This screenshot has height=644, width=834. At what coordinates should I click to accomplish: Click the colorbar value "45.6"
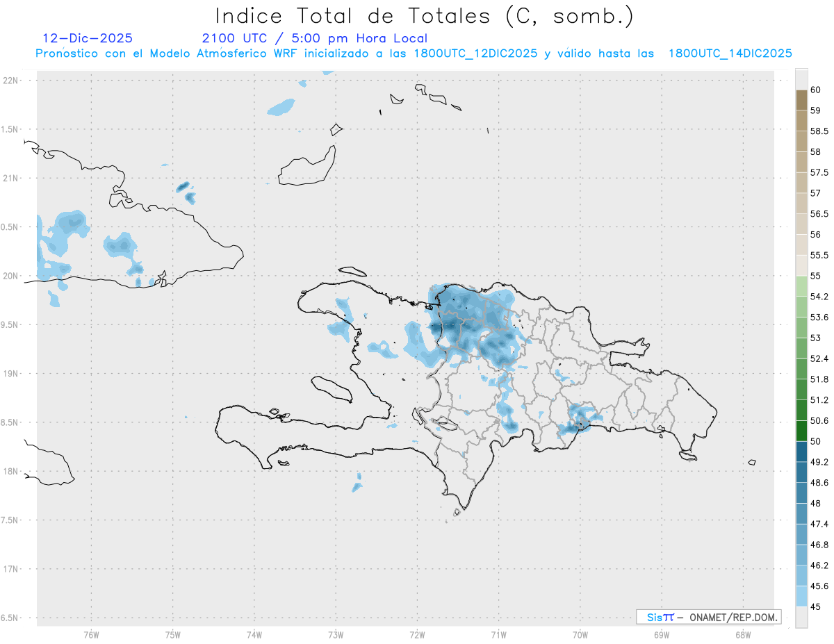point(819,586)
